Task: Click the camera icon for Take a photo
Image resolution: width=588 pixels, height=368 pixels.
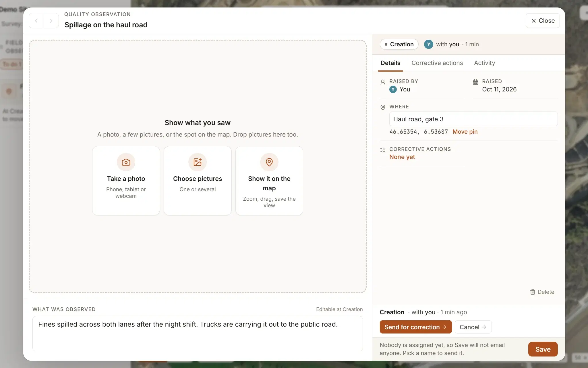Action: (126, 162)
